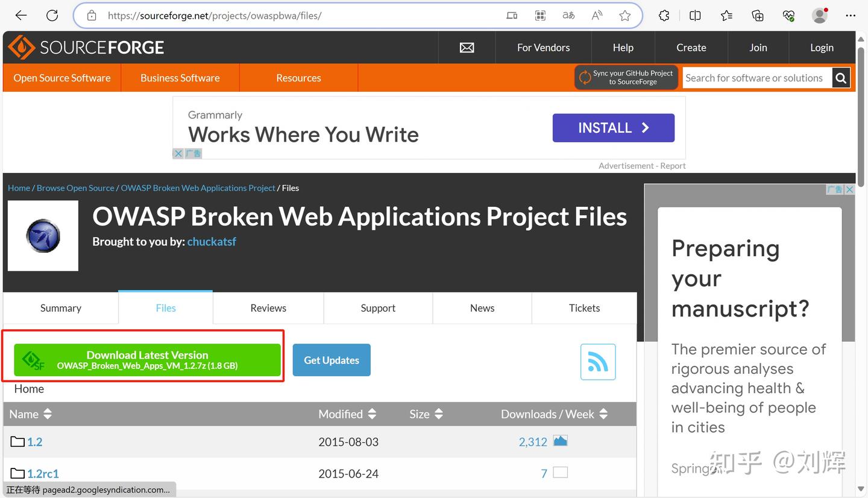
Task: Switch to the Support tab
Action: 378,308
